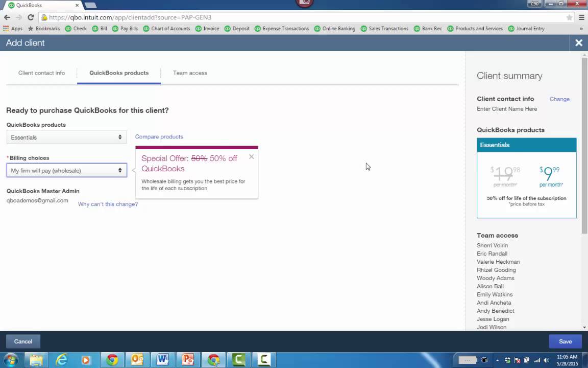Viewport: 588px width, 368px height.
Task: Click the Cancel button
Action: [23, 341]
